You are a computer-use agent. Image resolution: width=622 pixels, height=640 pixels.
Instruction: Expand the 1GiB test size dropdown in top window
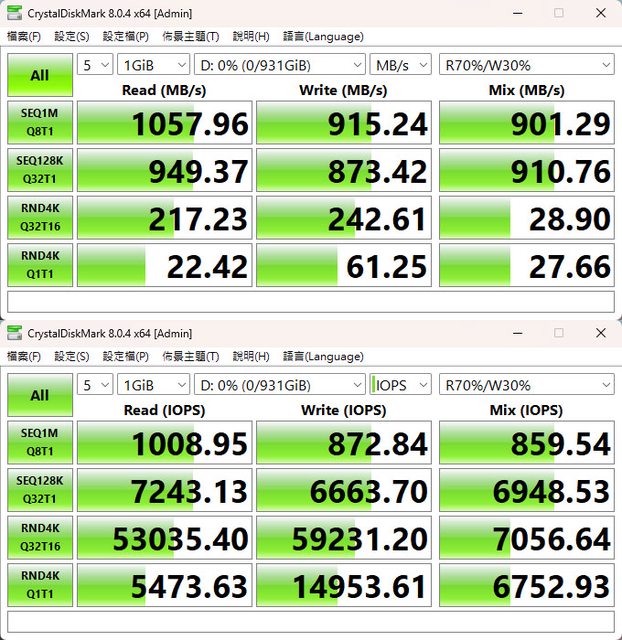point(153,65)
